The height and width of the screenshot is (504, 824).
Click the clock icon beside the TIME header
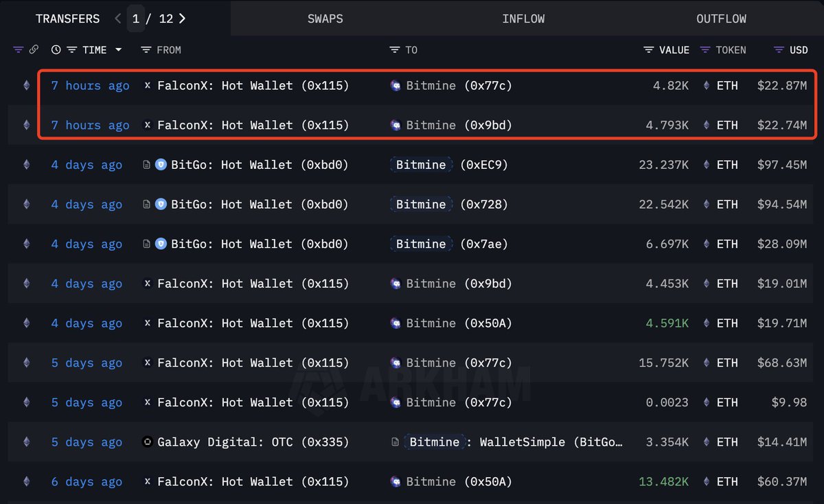56,50
